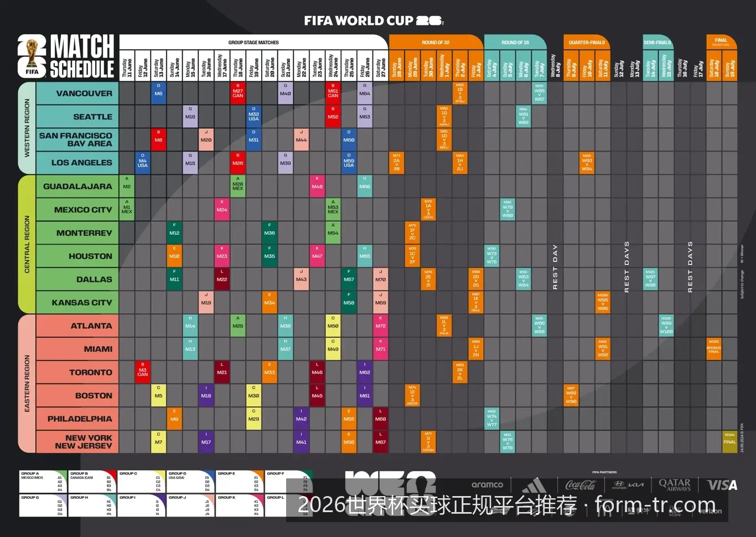Click the Miami city row label

[x=77, y=349]
